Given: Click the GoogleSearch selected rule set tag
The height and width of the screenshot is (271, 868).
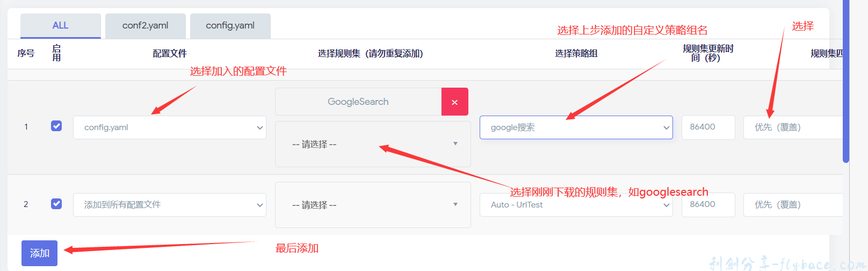Looking at the screenshot, I should [x=358, y=102].
